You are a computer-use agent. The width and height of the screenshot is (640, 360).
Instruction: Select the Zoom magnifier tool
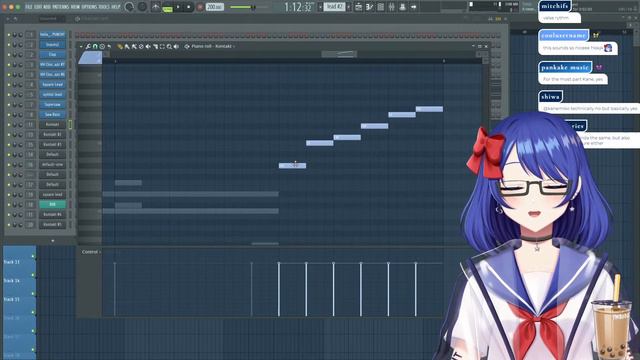[x=169, y=47]
